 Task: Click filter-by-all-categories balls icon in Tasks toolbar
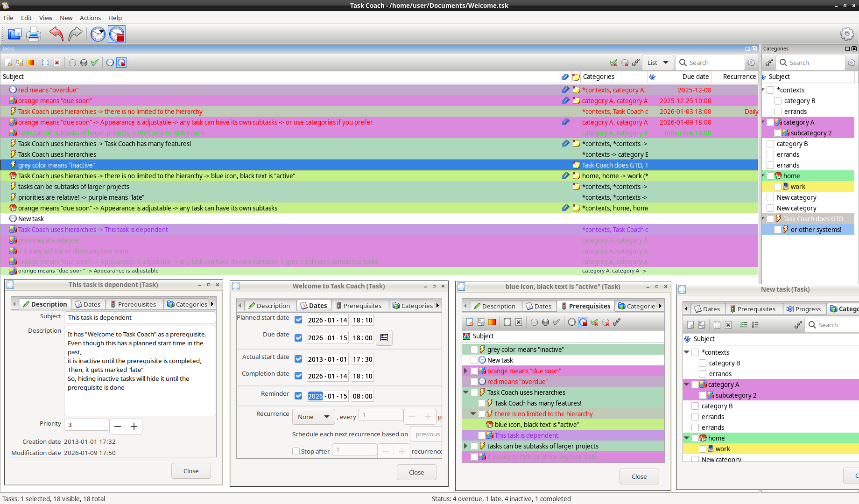636,63
